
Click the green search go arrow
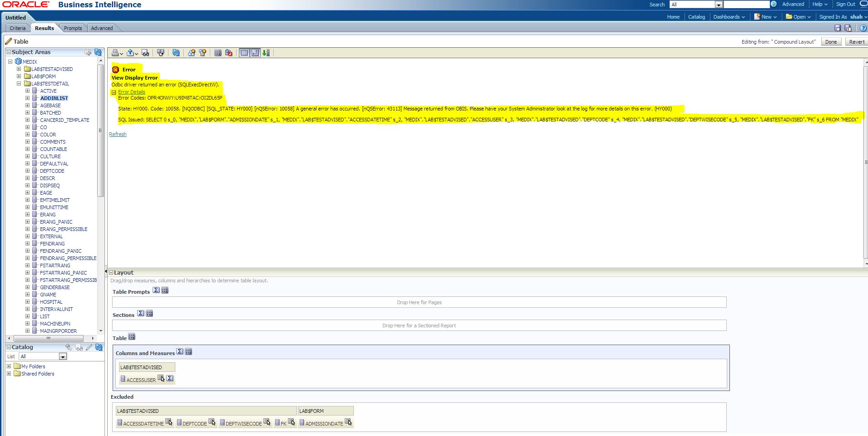pos(774,4)
